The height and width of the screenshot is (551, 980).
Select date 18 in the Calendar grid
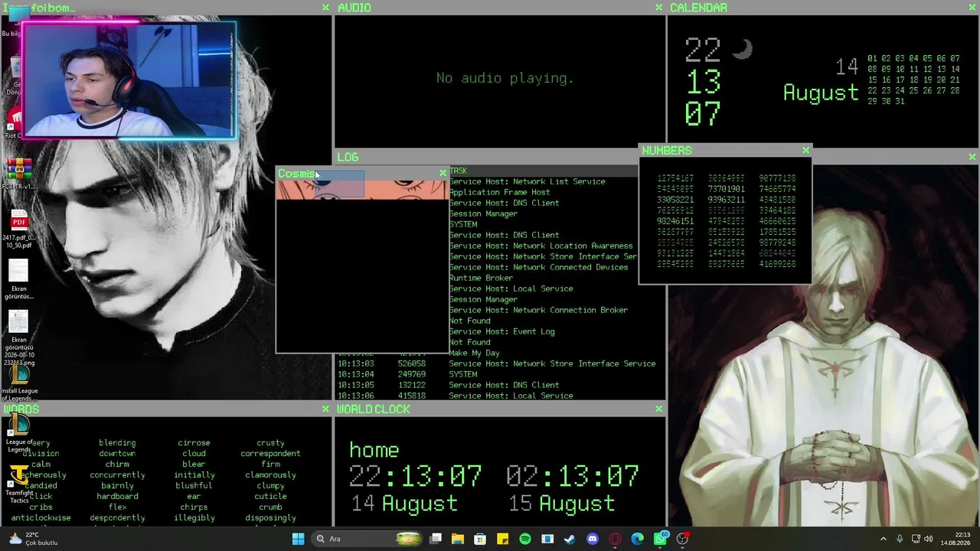(913, 80)
